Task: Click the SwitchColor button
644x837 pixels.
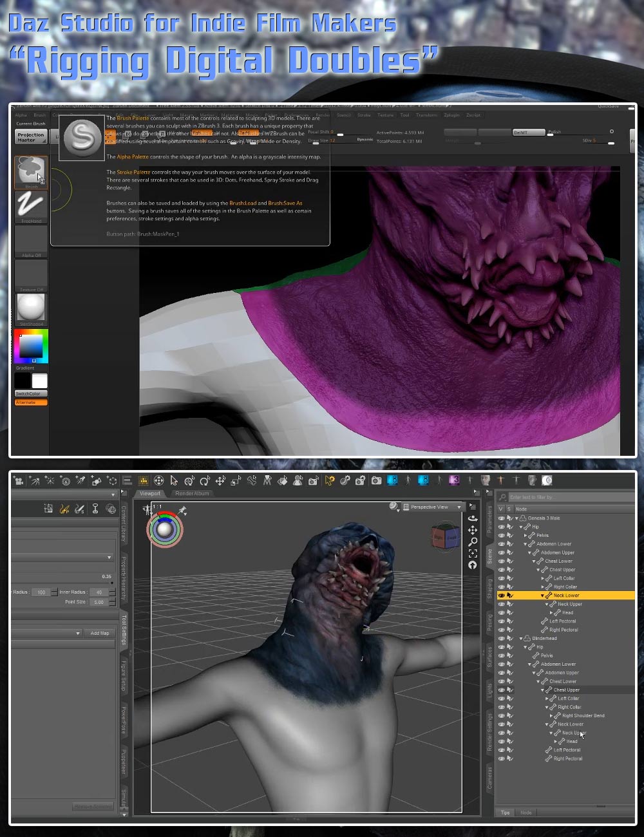Action: click(x=31, y=393)
